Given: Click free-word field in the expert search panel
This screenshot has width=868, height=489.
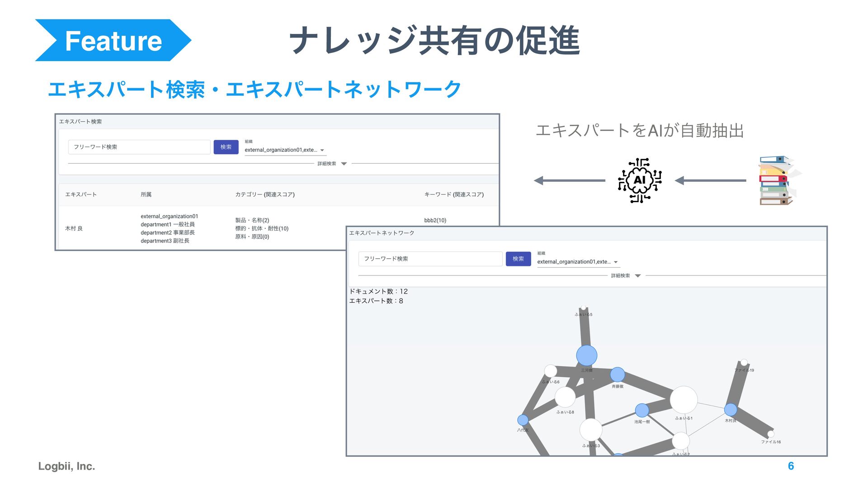Looking at the screenshot, I should 139,147.
